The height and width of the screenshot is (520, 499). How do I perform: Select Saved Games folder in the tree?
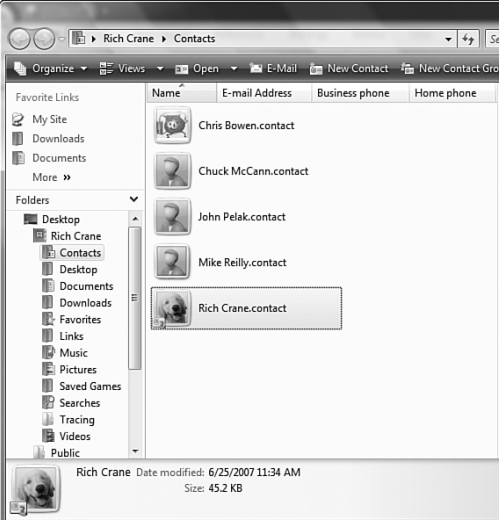tap(90, 386)
